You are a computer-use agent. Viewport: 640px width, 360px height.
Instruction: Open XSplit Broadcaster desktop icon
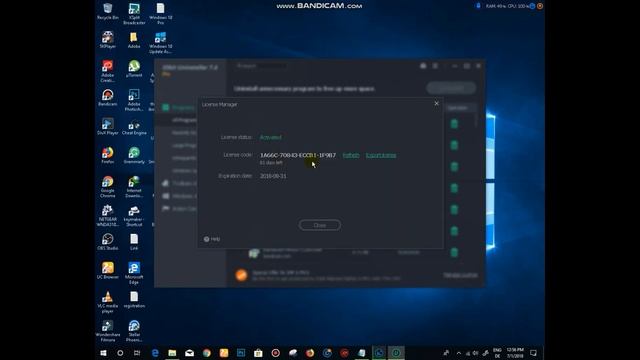tap(134, 13)
